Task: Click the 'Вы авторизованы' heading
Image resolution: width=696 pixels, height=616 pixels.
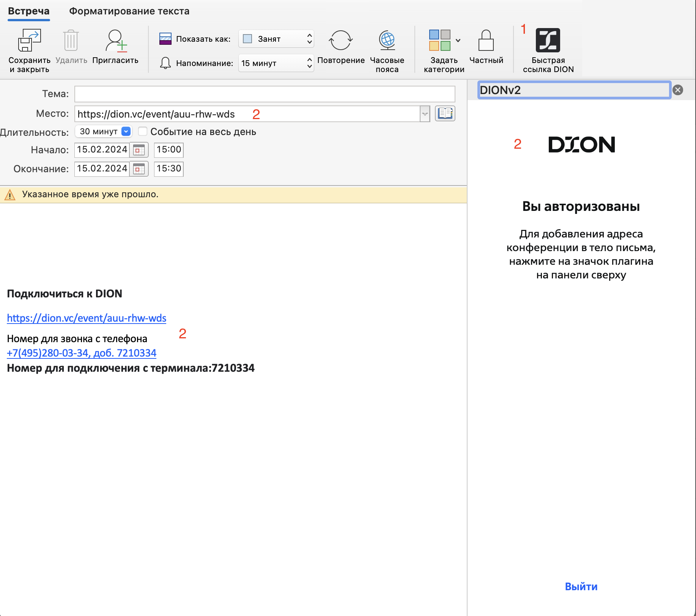Action: 581,206
